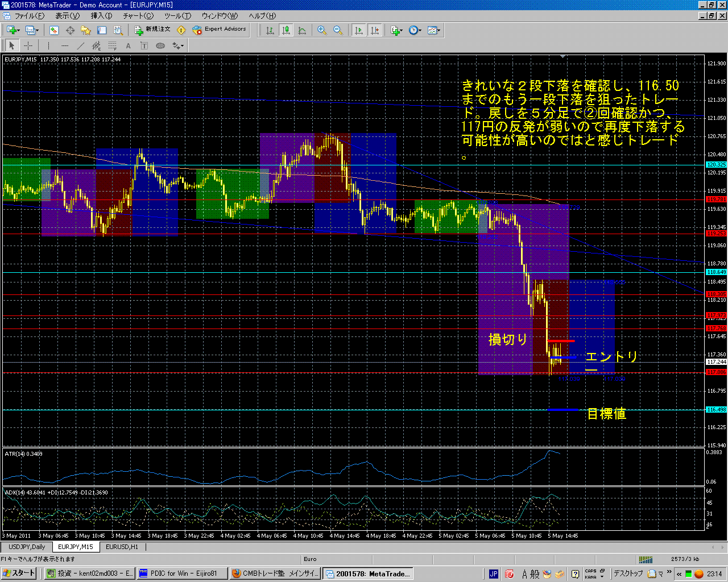
Task: Select the trendline drawing tool
Action: click(81, 46)
